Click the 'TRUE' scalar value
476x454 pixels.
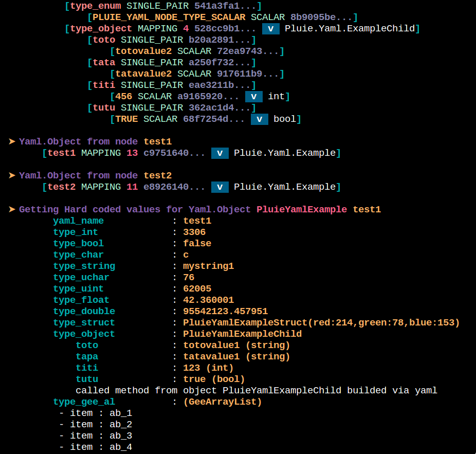(x=126, y=119)
